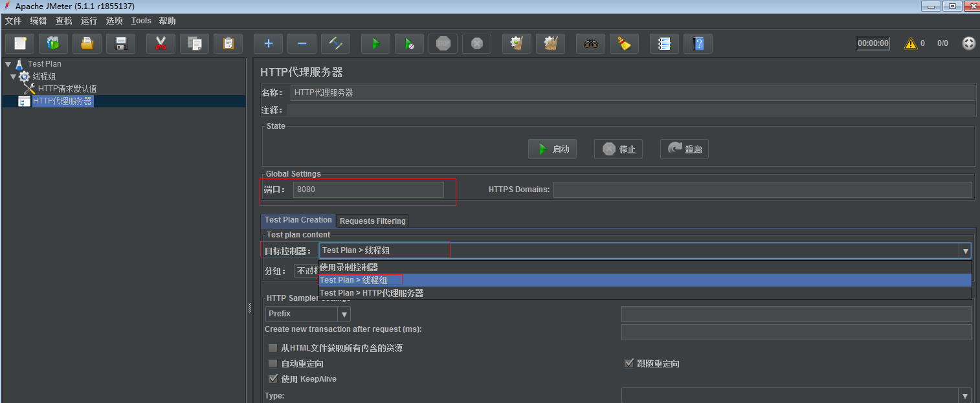Viewport: 980px width, 403px height.
Task: Enable the 自动重定向 checkbox
Action: coord(273,364)
